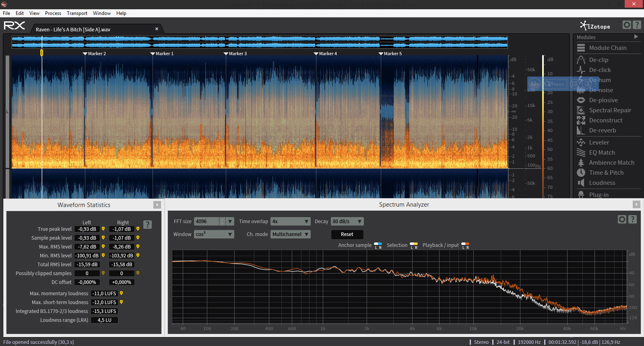Open the Time overlap dropdown
Screen dimensions: 644x346
290,222
